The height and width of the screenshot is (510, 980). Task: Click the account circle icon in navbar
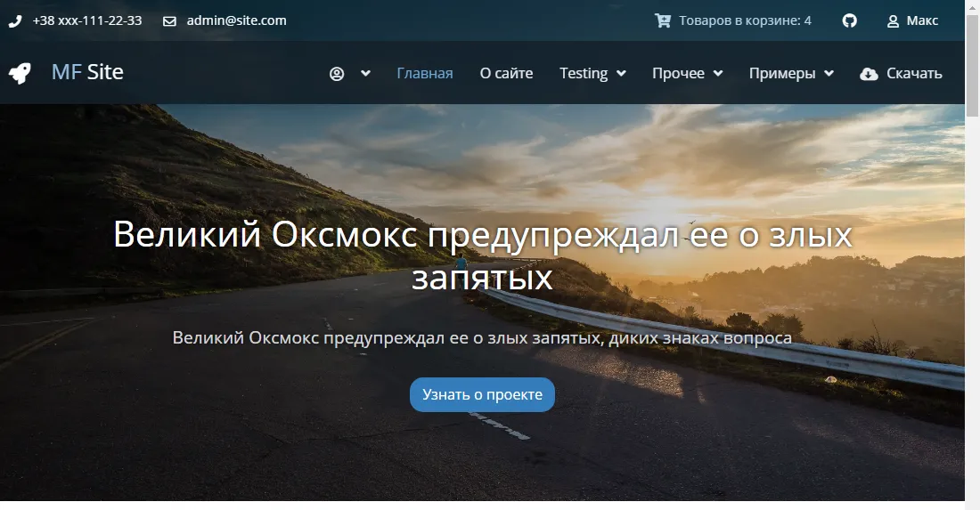tap(337, 74)
